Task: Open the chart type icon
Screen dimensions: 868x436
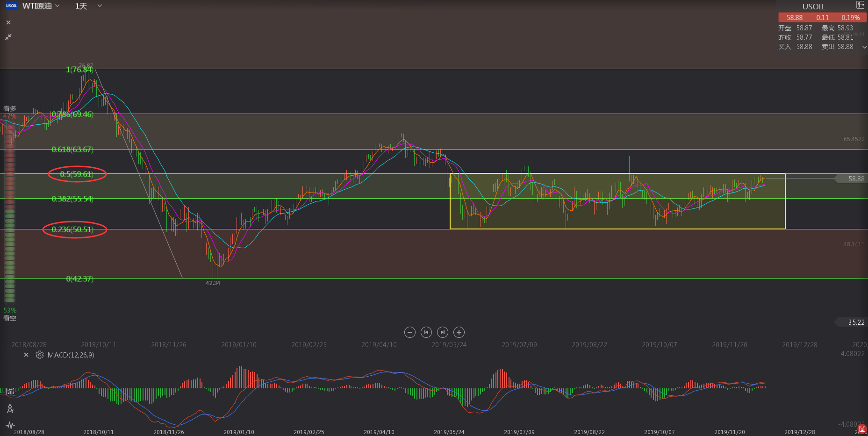Action: coord(10,392)
